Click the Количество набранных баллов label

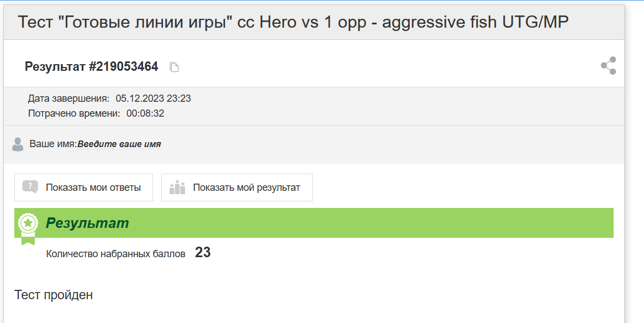click(116, 254)
